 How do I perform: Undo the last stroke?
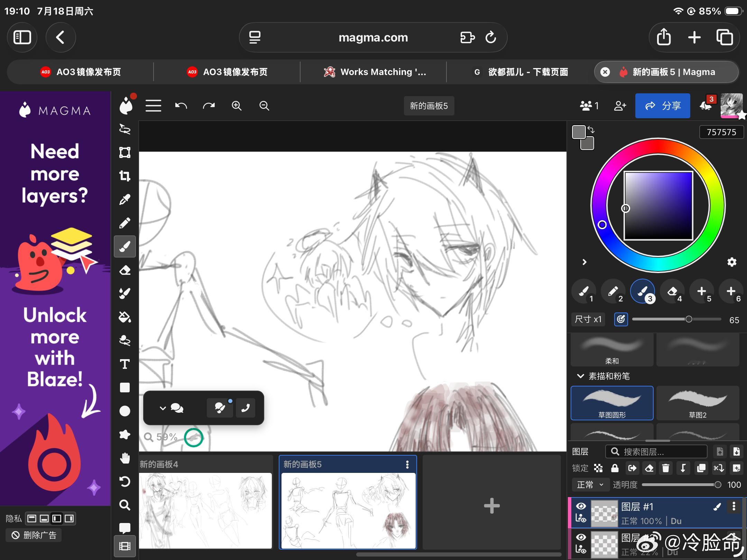pos(181,106)
